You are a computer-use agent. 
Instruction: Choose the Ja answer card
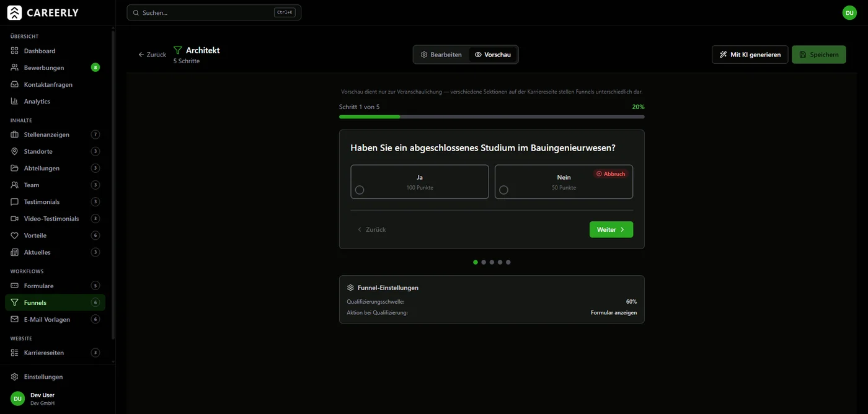420,182
